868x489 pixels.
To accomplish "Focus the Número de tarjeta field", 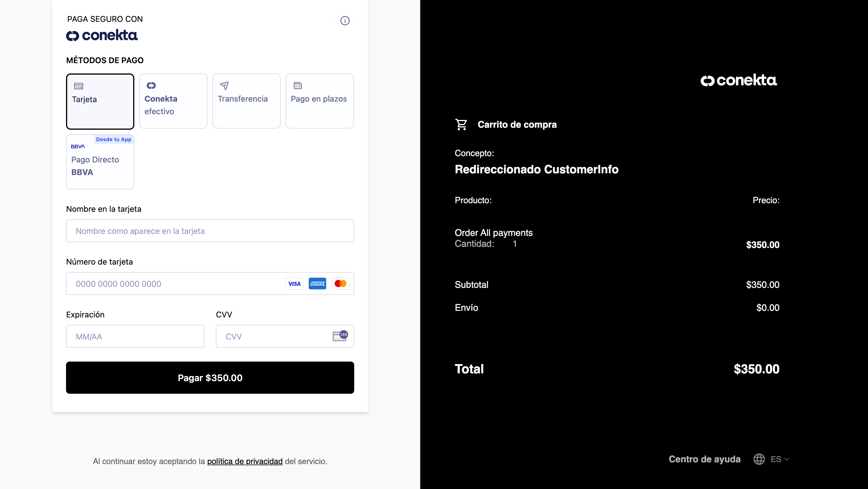I will (210, 284).
